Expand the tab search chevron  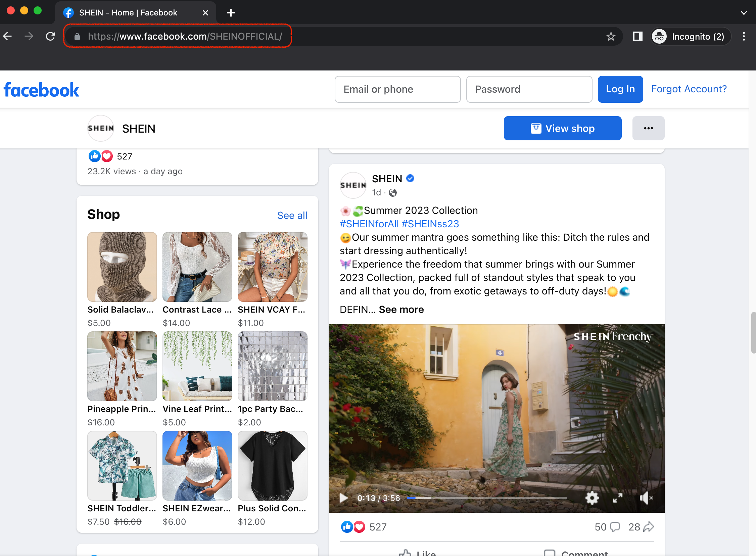pyautogui.click(x=744, y=13)
